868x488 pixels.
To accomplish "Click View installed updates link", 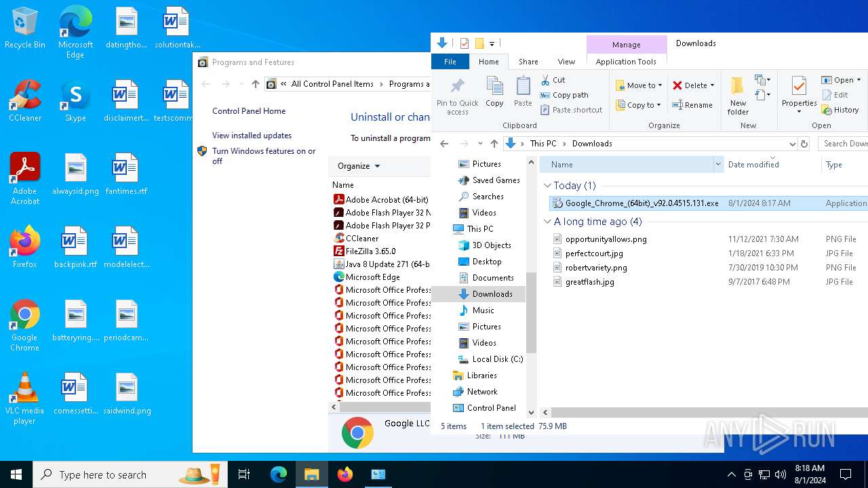I will [252, 136].
